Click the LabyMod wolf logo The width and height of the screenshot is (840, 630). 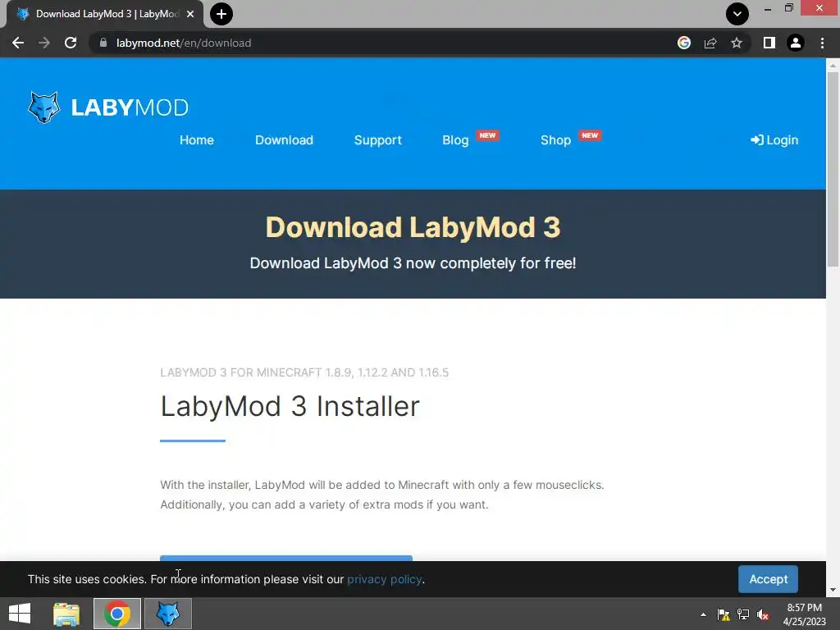(43, 107)
